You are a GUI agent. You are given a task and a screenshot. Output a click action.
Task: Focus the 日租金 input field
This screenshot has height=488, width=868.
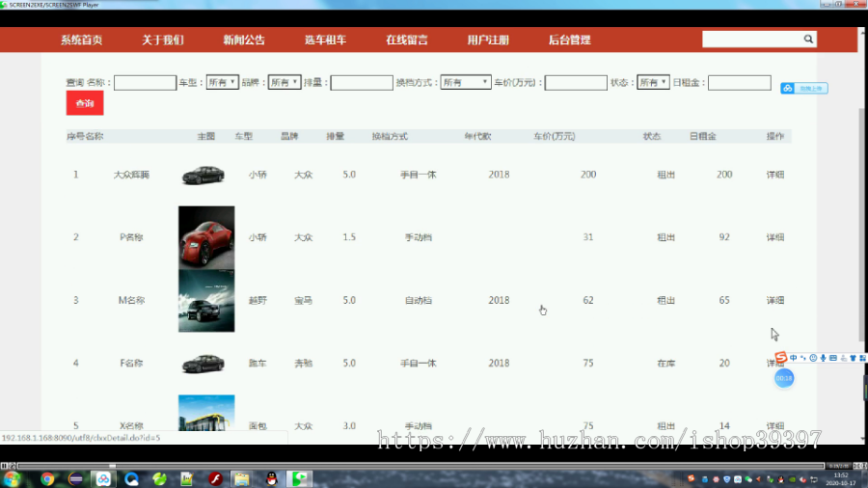740,83
